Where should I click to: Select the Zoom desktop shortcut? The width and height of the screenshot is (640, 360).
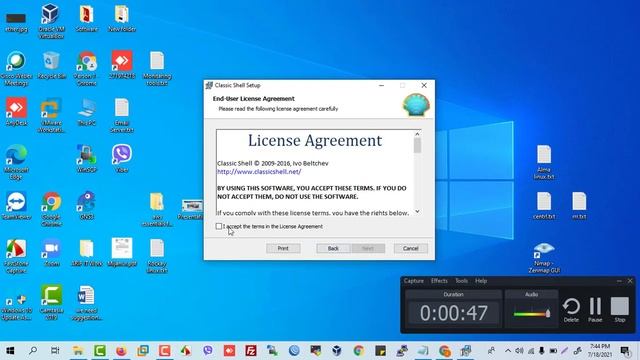[51, 252]
